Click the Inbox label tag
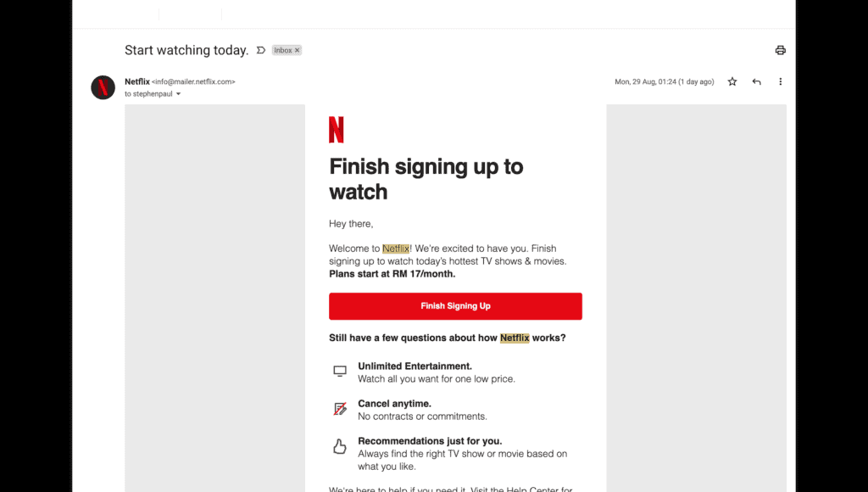Image resolution: width=868 pixels, height=492 pixels. [x=283, y=51]
